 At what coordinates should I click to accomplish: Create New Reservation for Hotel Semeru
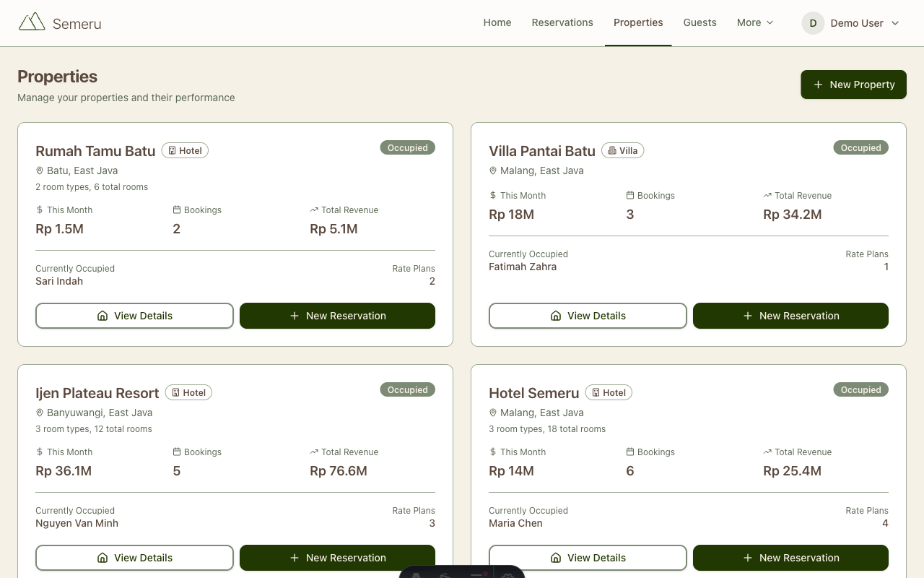790,558
